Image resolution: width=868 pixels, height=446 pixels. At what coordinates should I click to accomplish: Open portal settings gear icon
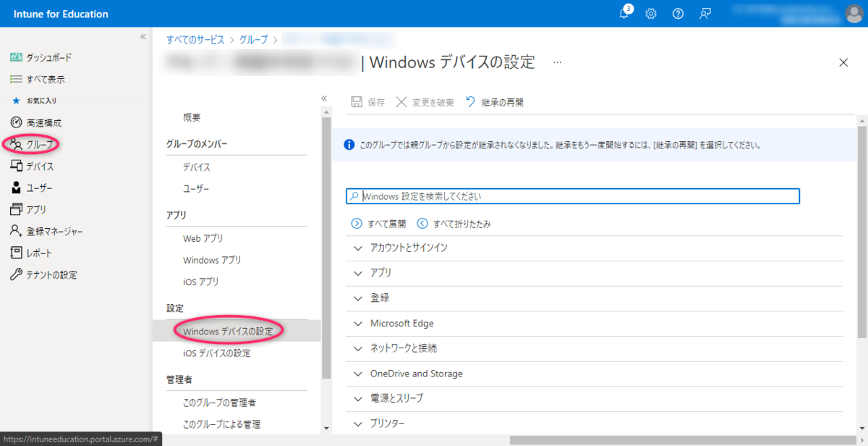coord(651,14)
